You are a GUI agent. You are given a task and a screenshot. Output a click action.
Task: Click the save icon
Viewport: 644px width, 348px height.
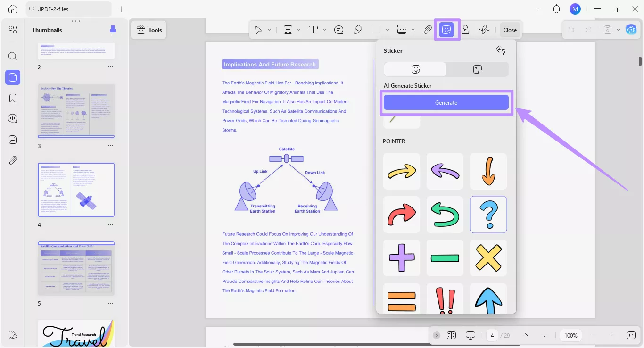(x=608, y=30)
